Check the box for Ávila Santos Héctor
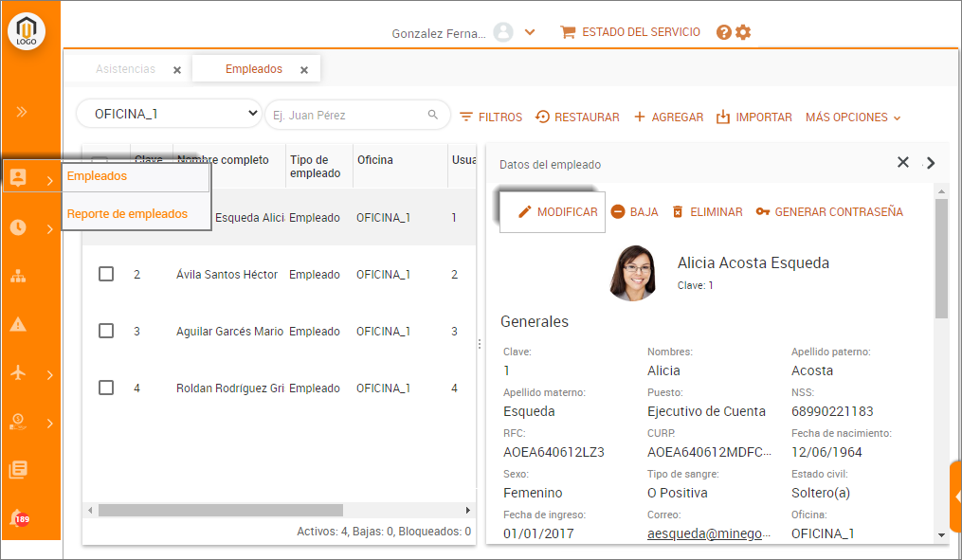962x560 pixels. pos(106,274)
